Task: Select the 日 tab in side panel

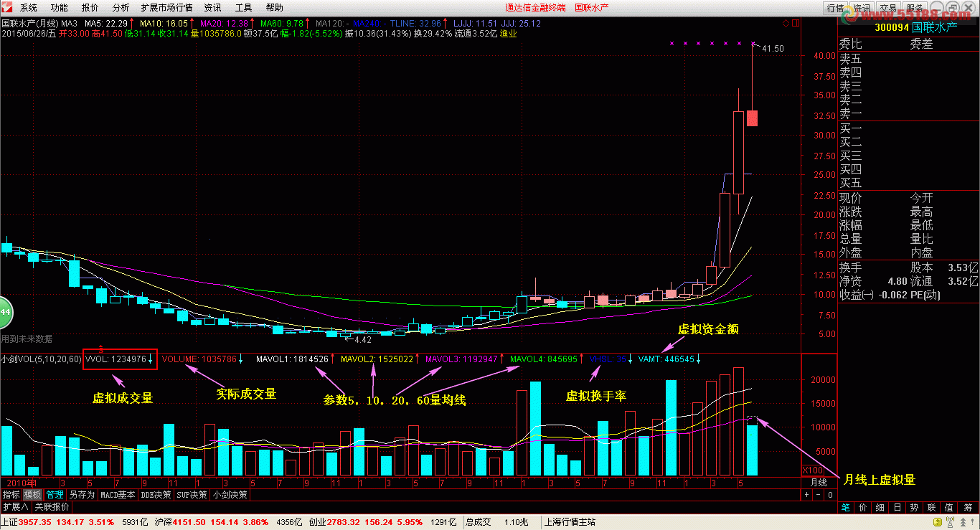Action: (x=897, y=508)
